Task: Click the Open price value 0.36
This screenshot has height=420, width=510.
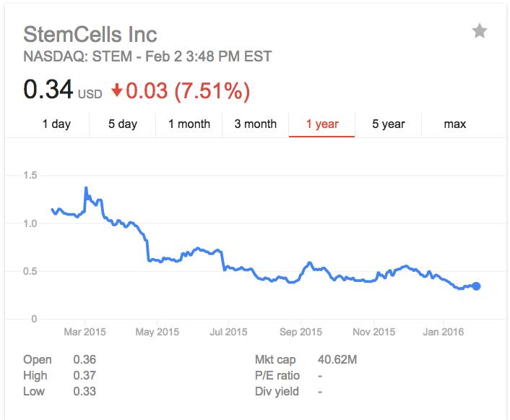Action: [85, 359]
